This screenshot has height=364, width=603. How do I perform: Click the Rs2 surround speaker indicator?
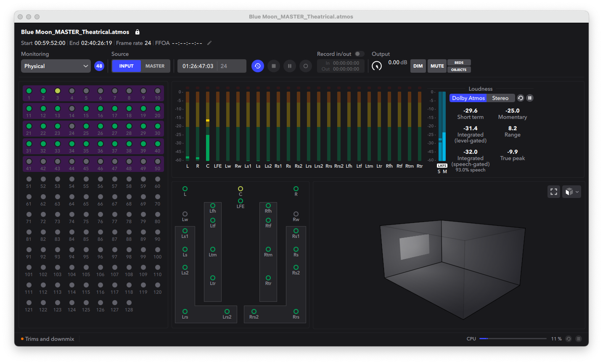click(296, 267)
